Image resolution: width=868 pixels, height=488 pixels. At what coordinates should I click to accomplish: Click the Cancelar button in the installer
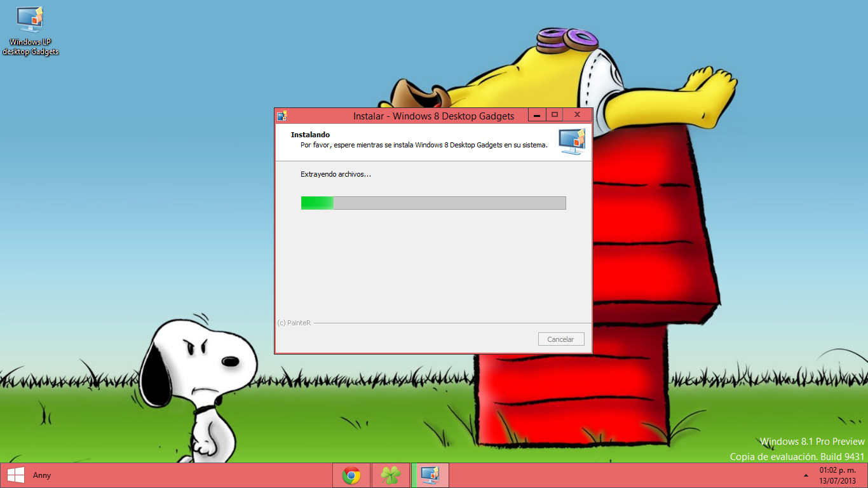coord(560,339)
